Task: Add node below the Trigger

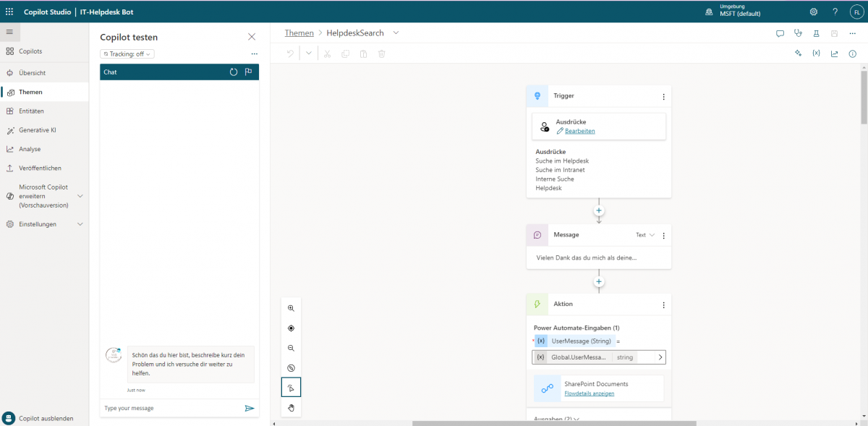Action: [x=599, y=210]
